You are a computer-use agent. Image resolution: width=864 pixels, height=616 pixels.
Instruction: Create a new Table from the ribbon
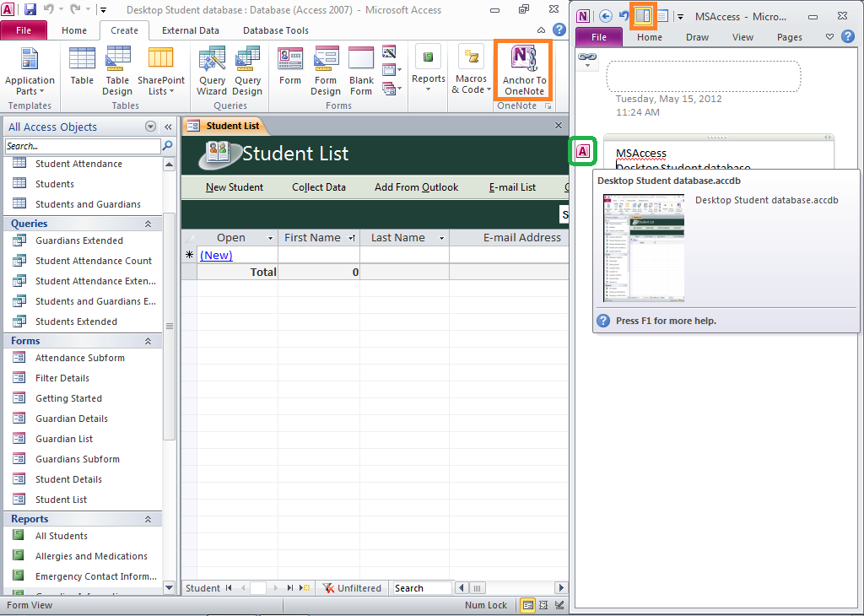pyautogui.click(x=82, y=66)
